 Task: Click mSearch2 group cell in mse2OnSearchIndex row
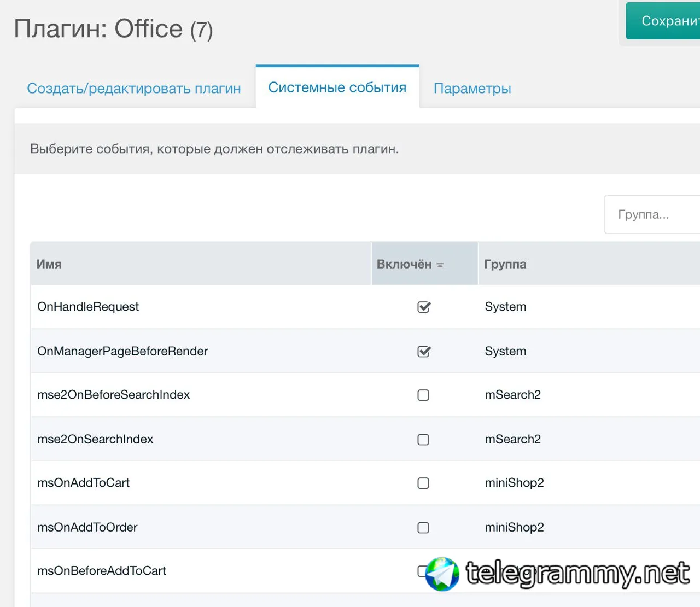(512, 439)
